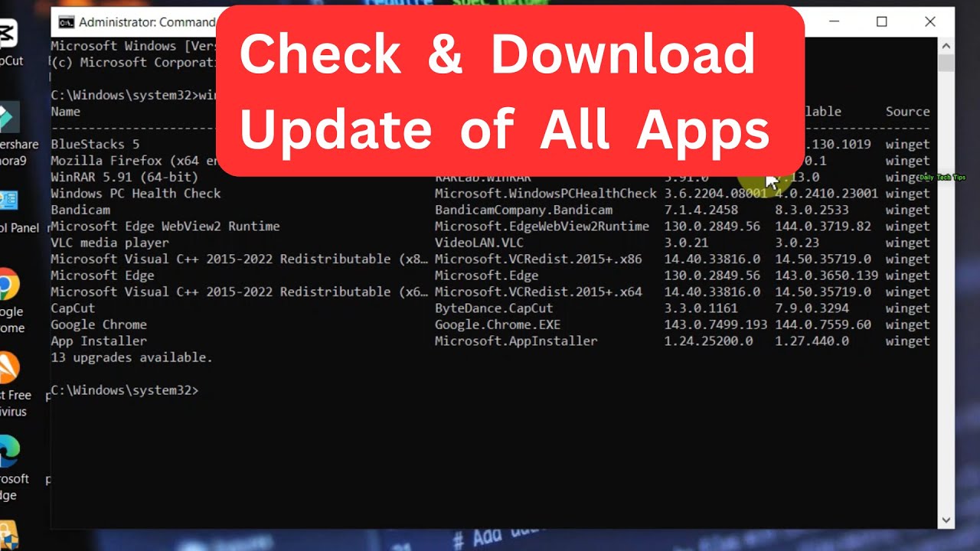Close the Command Prompt window
980x551 pixels.
click(x=930, y=22)
